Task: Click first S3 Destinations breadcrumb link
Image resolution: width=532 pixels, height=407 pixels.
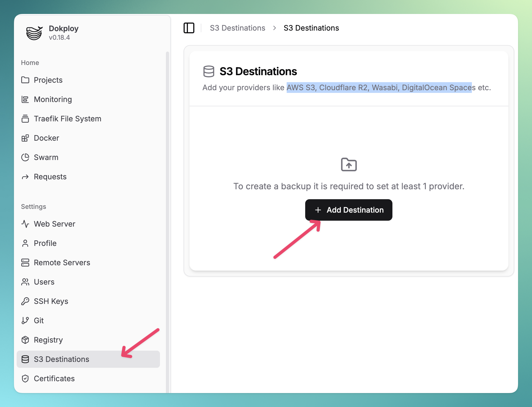Action: click(x=238, y=28)
